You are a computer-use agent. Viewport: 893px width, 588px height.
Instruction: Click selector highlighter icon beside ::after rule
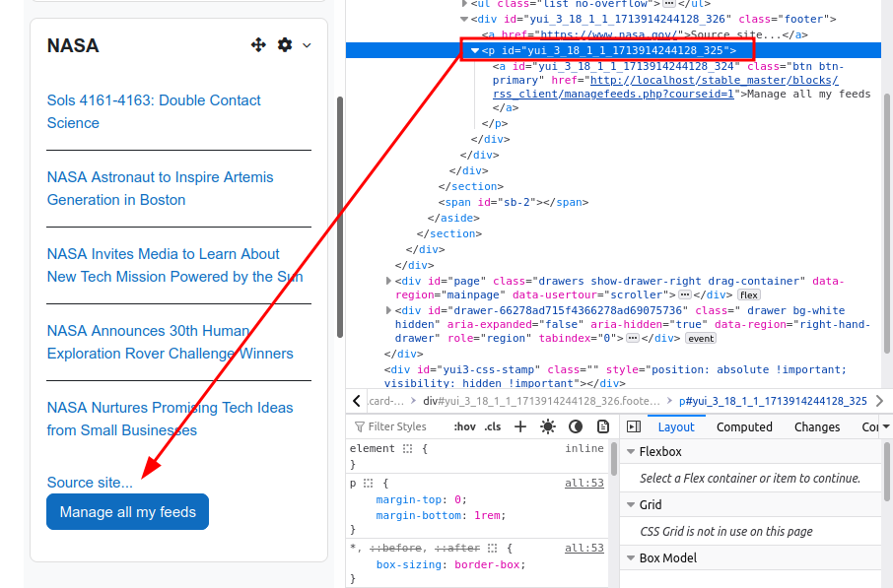coord(493,549)
